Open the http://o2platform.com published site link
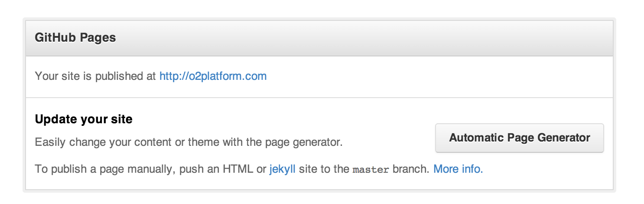Viewport: 644px width, 204px height. [x=213, y=76]
